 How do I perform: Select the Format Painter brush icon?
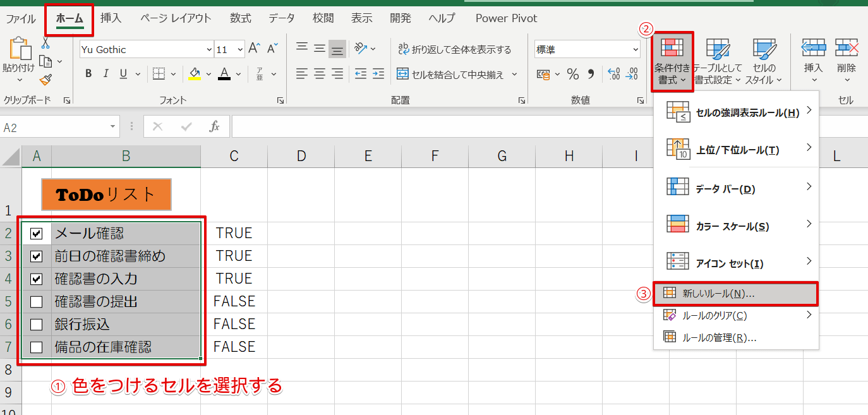pos(45,80)
